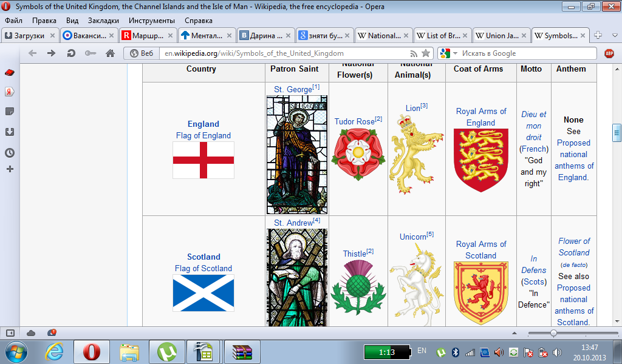622x364 pixels.
Task: Open the closed tabs dropdown arrow
Action: pyautogui.click(x=615, y=35)
